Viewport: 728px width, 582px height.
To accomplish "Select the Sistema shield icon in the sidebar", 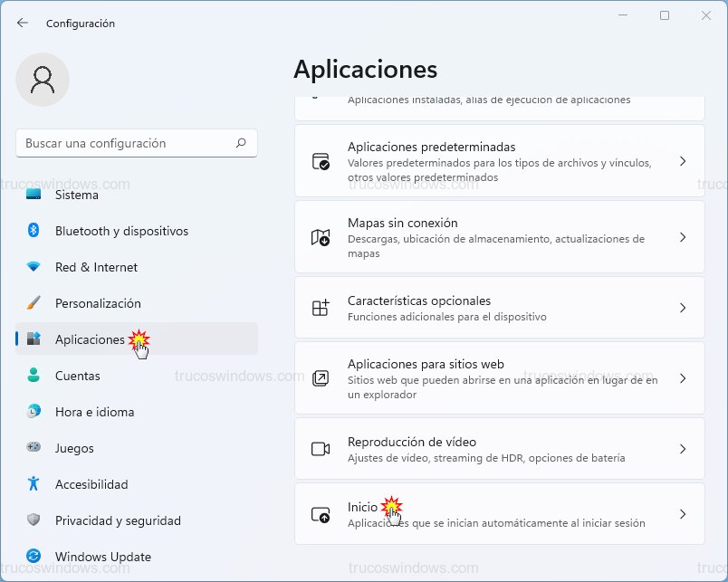I will point(31,195).
